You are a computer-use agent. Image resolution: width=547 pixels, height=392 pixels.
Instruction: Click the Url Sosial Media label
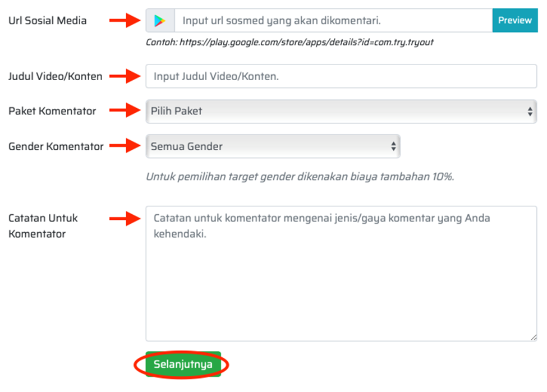click(x=48, y=21)
